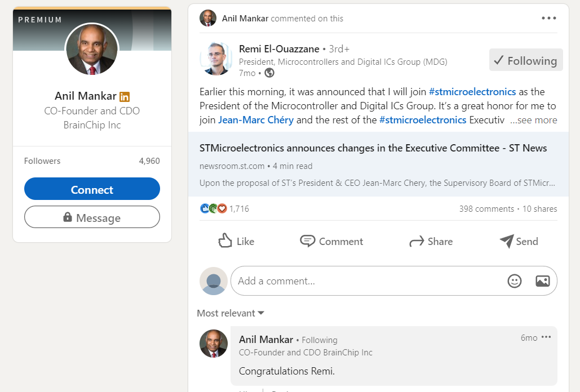Click the 4,960 followers count
Screen dimensions: 580x392
point(149,161)
